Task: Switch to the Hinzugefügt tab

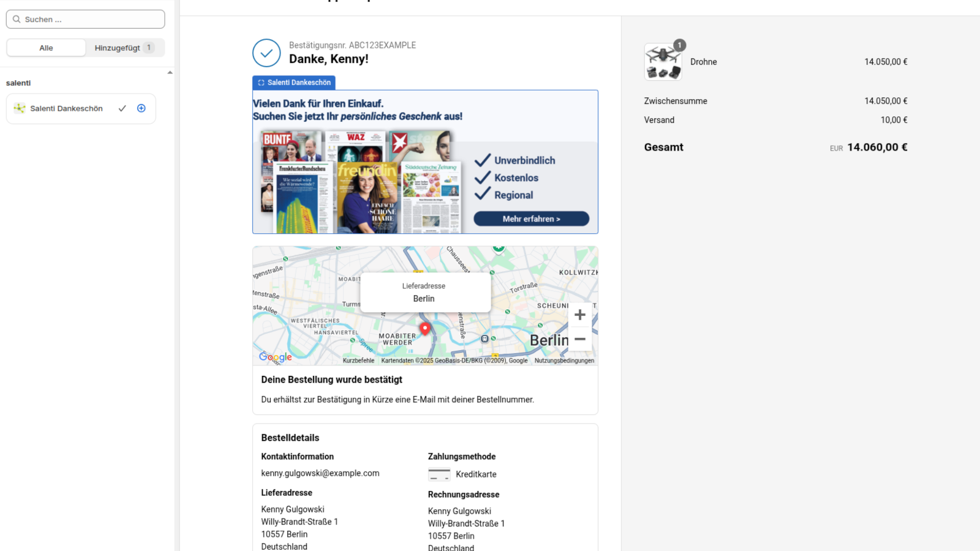Action: pos(124,48)
